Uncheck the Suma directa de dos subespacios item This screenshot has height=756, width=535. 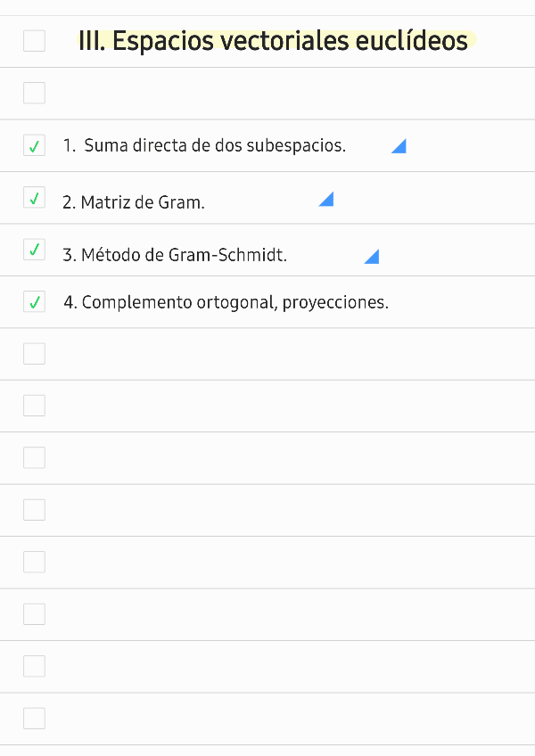[34, 145]
